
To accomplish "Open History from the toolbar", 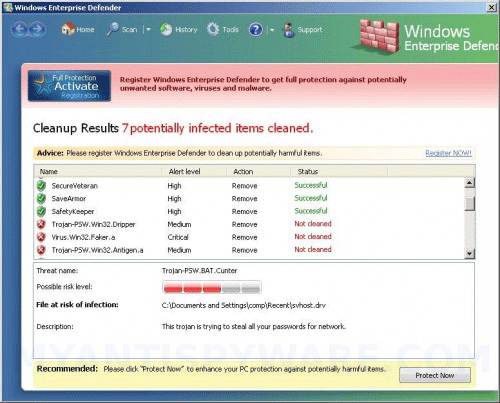I will coord(178,30).
